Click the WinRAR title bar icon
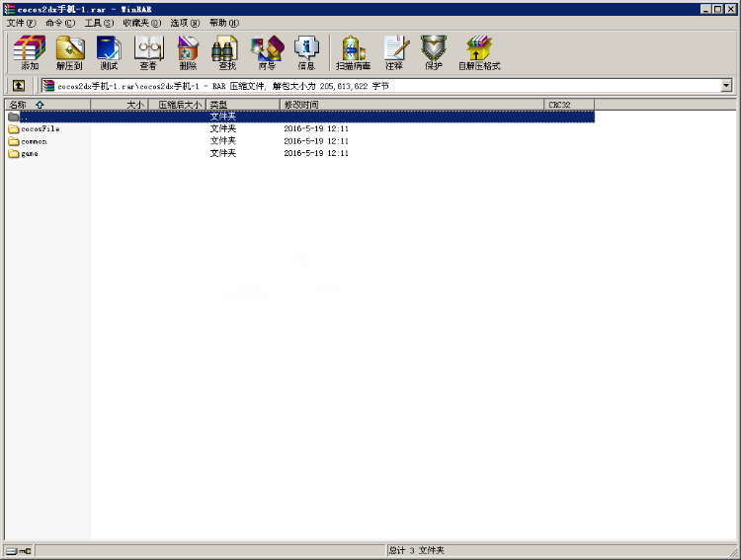 (x=10, y=9)
